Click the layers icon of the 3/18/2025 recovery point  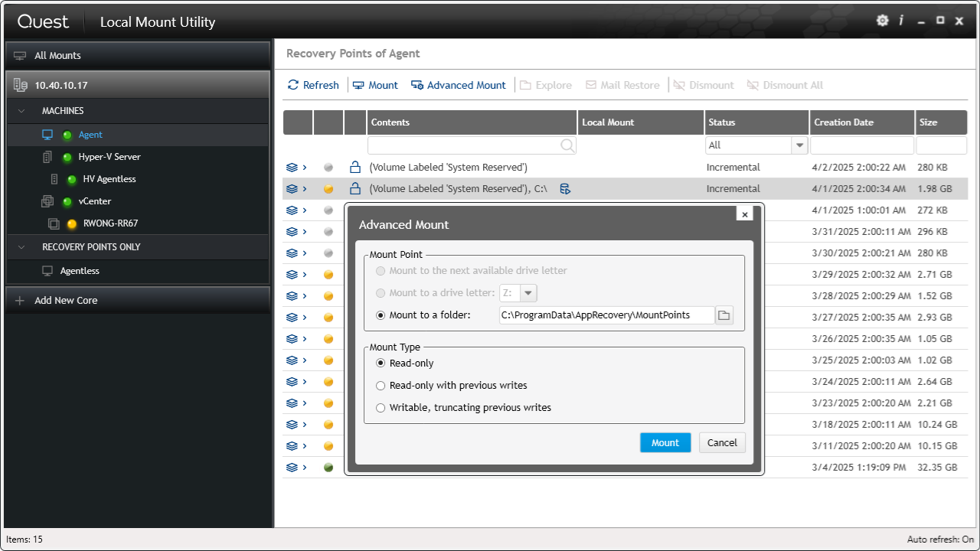pyautogui.click(x=292, y=425)
